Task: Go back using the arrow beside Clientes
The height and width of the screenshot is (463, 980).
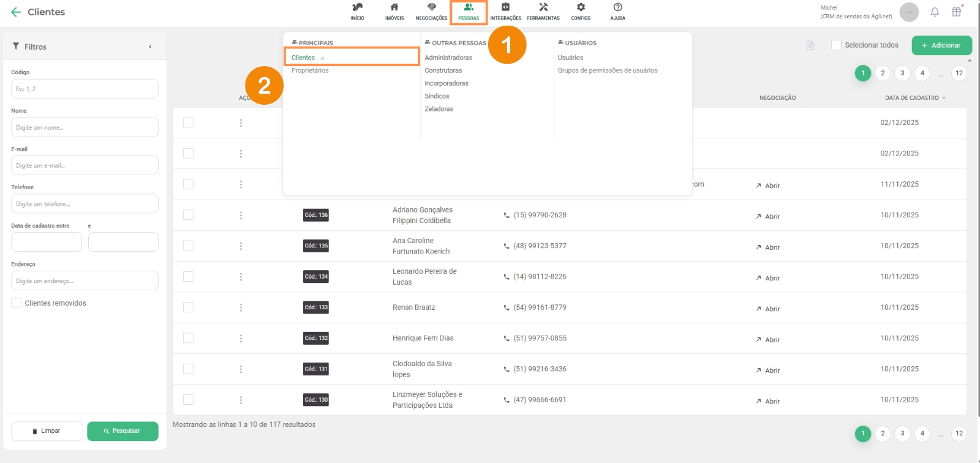Action: tap(16, 12)
